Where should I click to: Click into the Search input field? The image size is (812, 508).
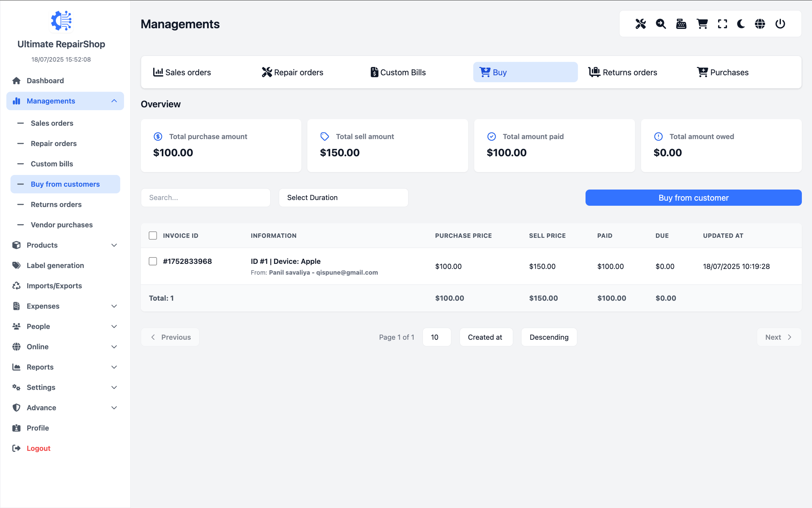click(205, 198)
